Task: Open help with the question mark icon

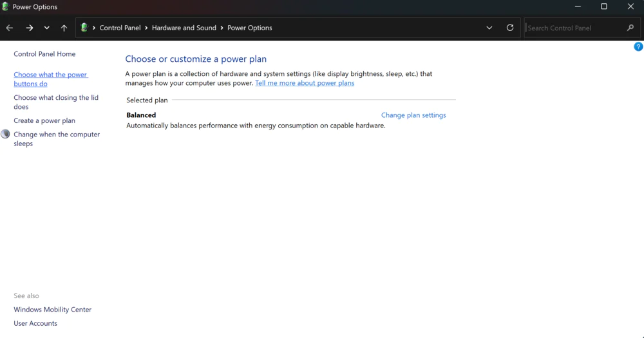Action: [638, 46]
